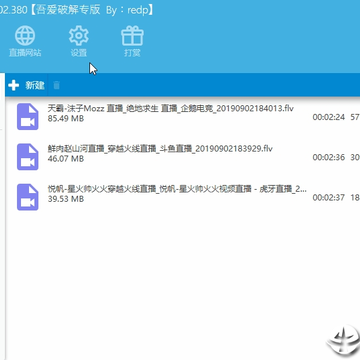Select video file icon for 鲜肉赵山河直播 recording
This screenshot has height=360, width=360.
tap(28, 157)
